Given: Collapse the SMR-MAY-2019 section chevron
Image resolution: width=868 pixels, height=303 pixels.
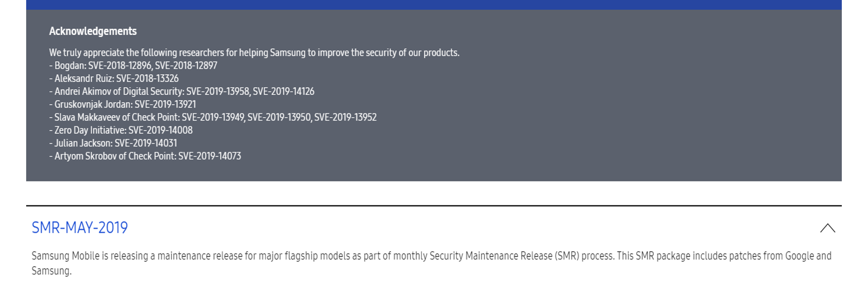Looking at the screenshot, I should (x=827, y=228).
